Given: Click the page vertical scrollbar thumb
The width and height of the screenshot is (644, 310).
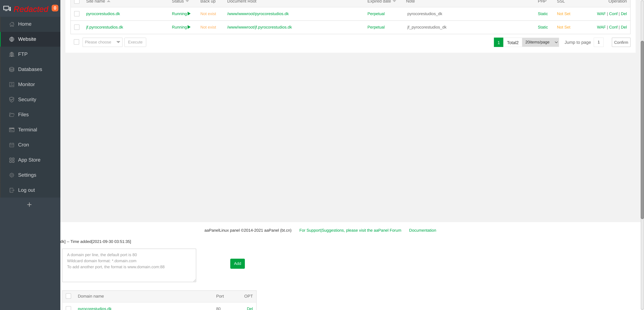Looking at the screenshot, I should (642, 130).
